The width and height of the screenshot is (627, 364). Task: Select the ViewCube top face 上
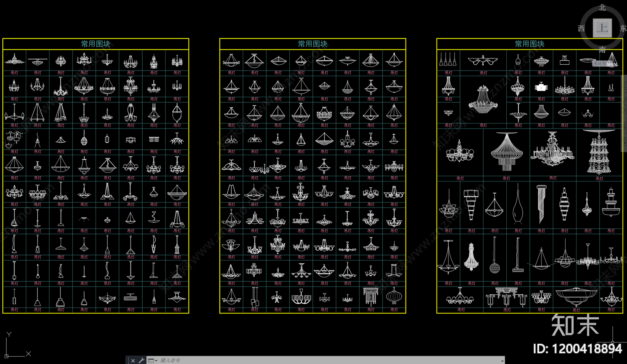(x=602, y=28)
